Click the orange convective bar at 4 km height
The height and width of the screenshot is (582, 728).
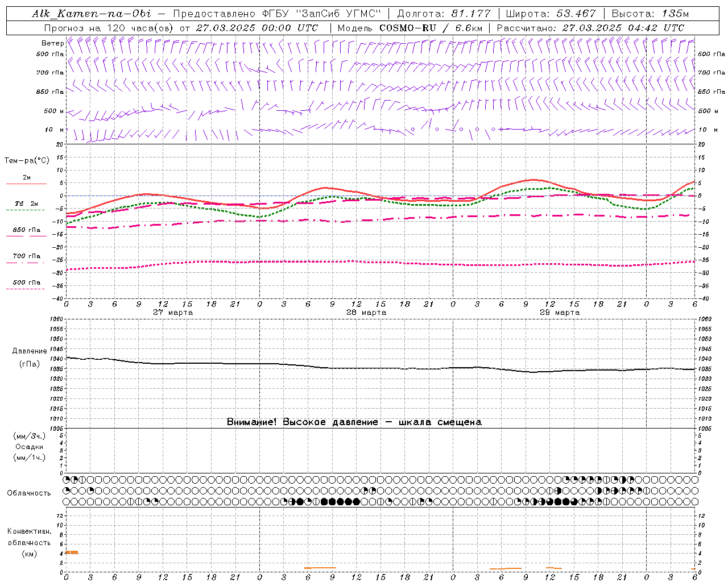(x=72, y=552)
